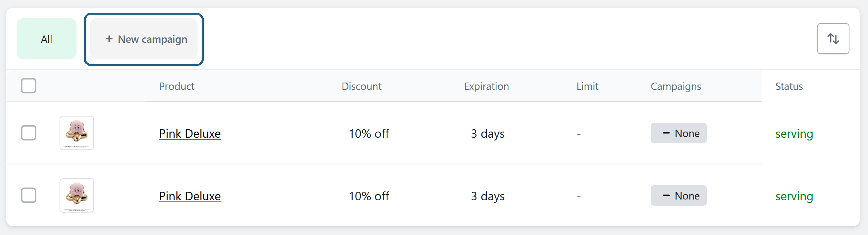Click the plus icon in New campaign
Viewport: 868px width, 235px height.
pos(109,39)
